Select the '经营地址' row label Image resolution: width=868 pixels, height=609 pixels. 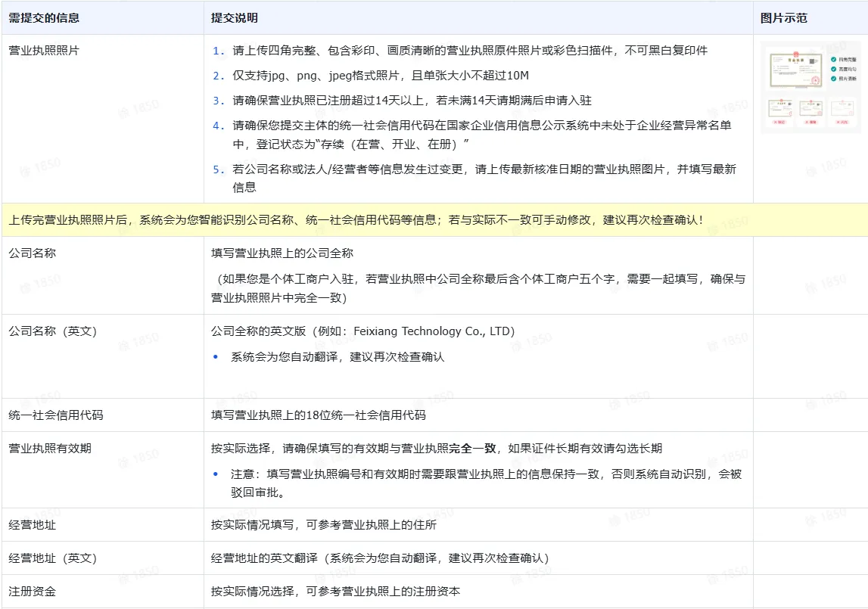tap(32, 524)
